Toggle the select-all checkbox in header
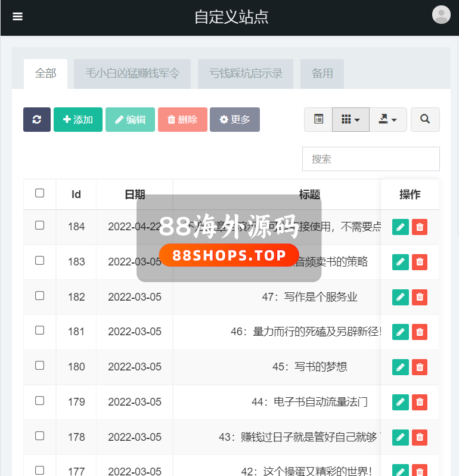This screenshot has height=476, width=459. pyautogui.click(x=40, y=193)
